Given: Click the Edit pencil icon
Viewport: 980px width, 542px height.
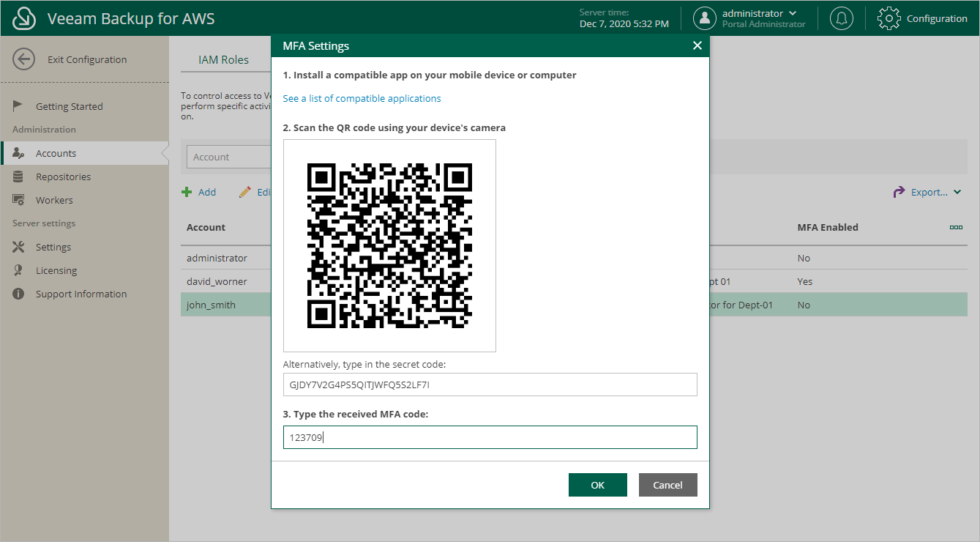Looking at the screenshot, I should coord(245,192).
